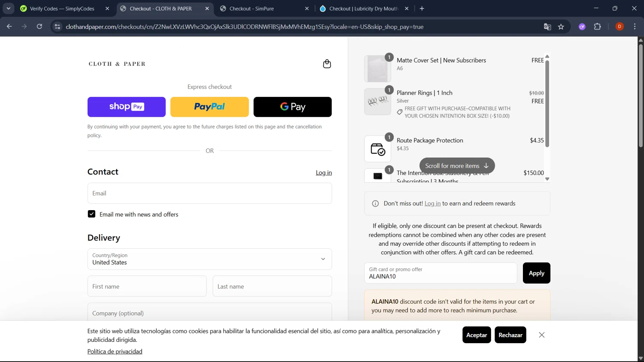Pay with Shop Pay button
This screenshot has height=362, width=644.
coord(127,107)
